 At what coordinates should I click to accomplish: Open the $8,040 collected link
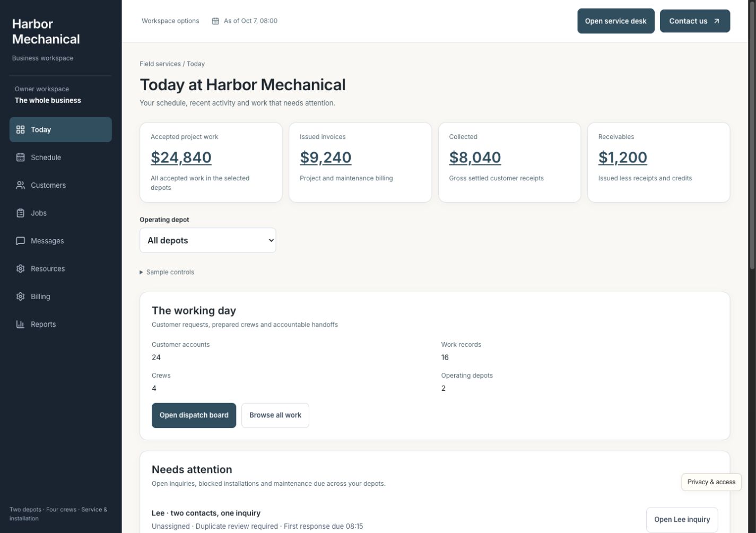[x=475, y=158]
